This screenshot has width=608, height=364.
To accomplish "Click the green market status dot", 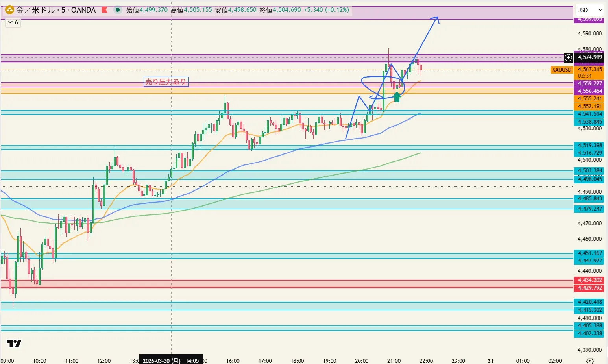I will point(118,10).
